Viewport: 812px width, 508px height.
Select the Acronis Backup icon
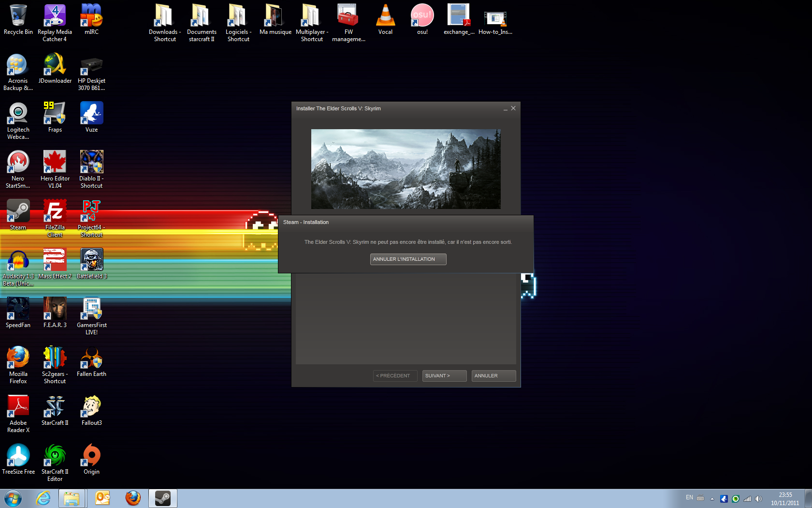click(18, 73)
